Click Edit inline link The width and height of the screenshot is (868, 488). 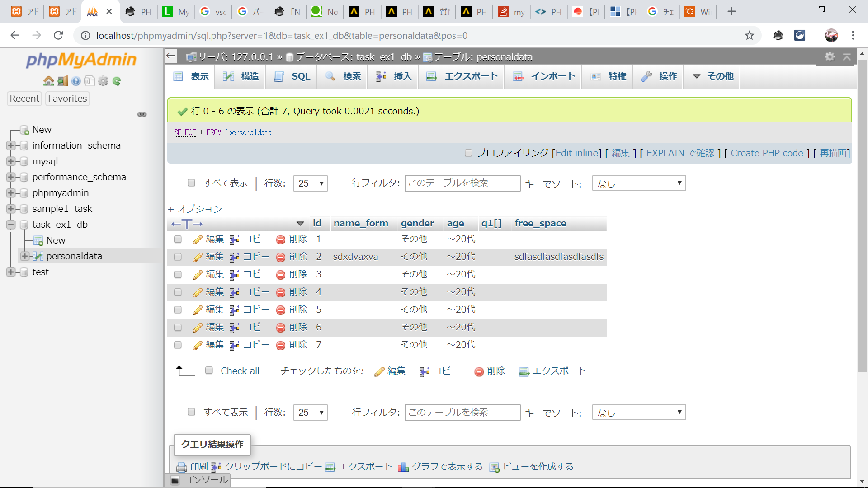click(578, 153)
